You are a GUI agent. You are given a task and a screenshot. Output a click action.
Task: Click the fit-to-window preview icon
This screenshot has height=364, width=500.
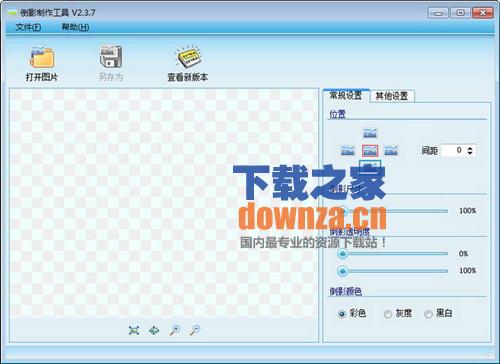[134, 330]
